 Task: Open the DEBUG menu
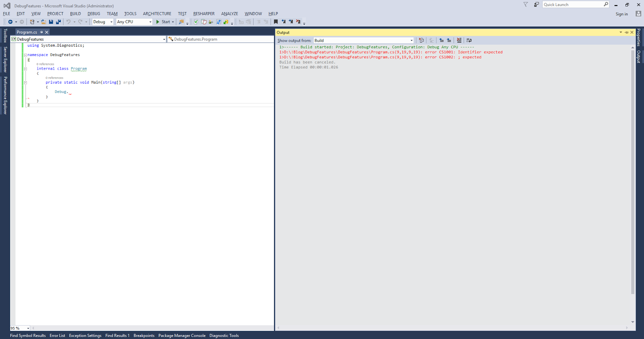pyautogui.click(x=94, y=14)
